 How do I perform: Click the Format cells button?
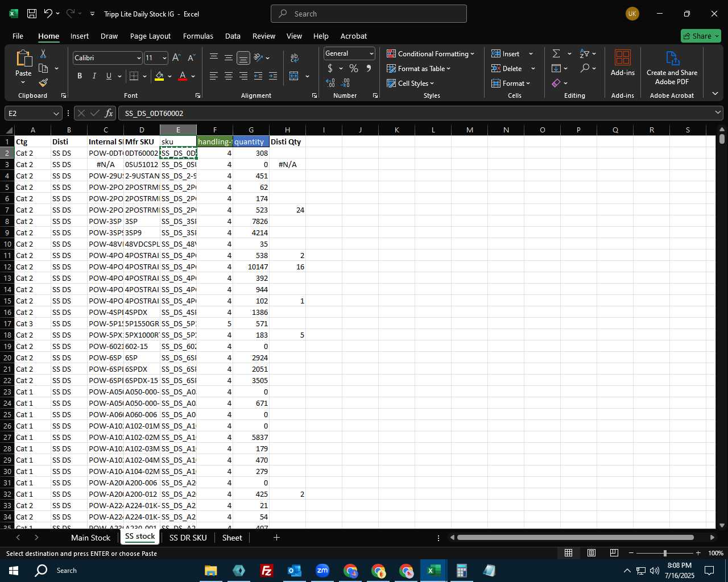pyautogui.click(x=511, y=83)
